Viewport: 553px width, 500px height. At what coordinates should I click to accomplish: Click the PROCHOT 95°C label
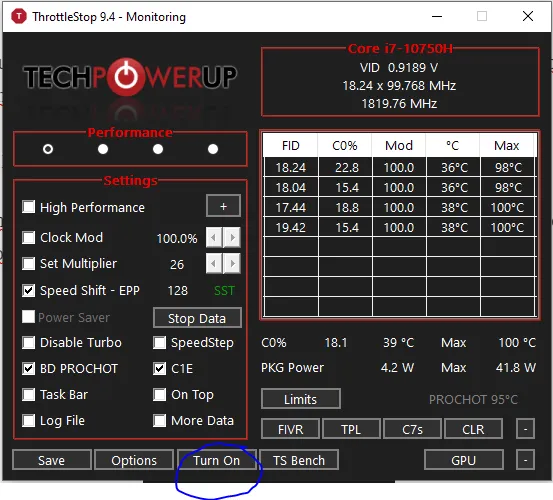click(473, 400)
